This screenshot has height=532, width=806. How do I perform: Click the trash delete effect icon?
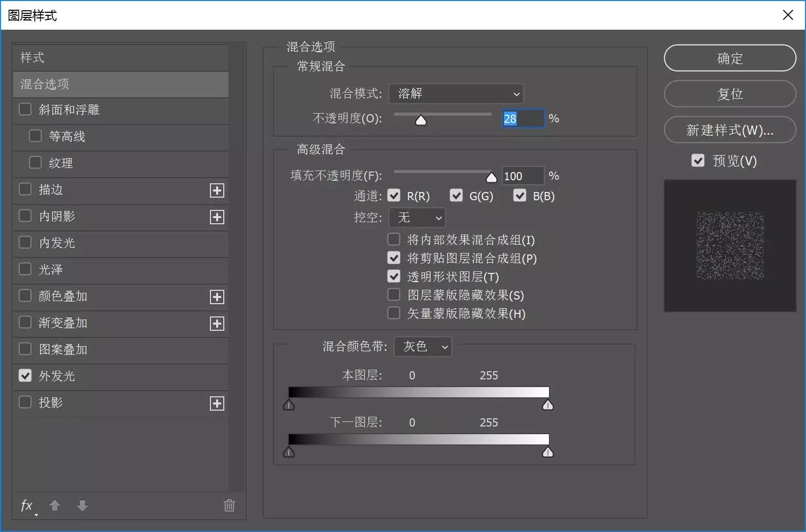[229, 505]
